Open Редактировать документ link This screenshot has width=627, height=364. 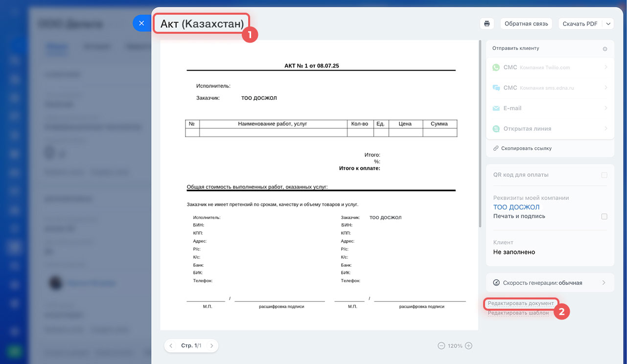click(x=521, y=303)
